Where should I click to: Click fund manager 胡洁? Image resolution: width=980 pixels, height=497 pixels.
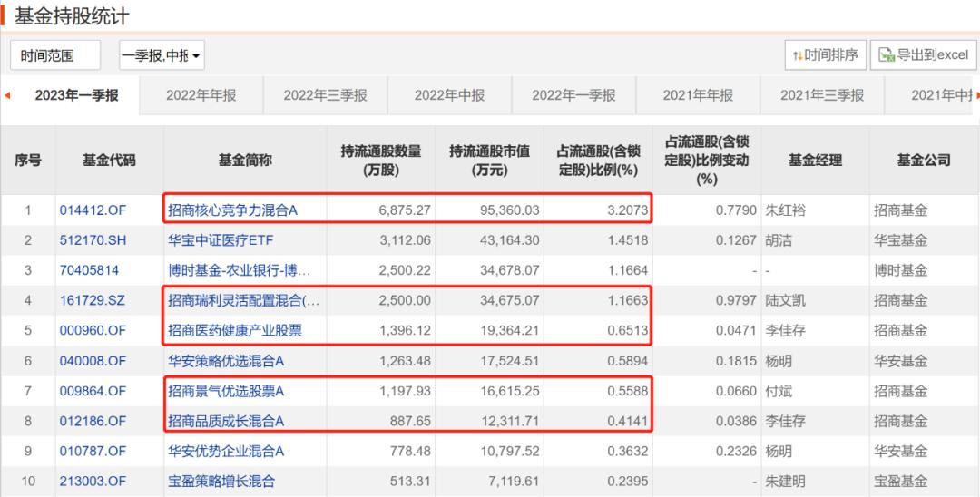pos(779,240)
